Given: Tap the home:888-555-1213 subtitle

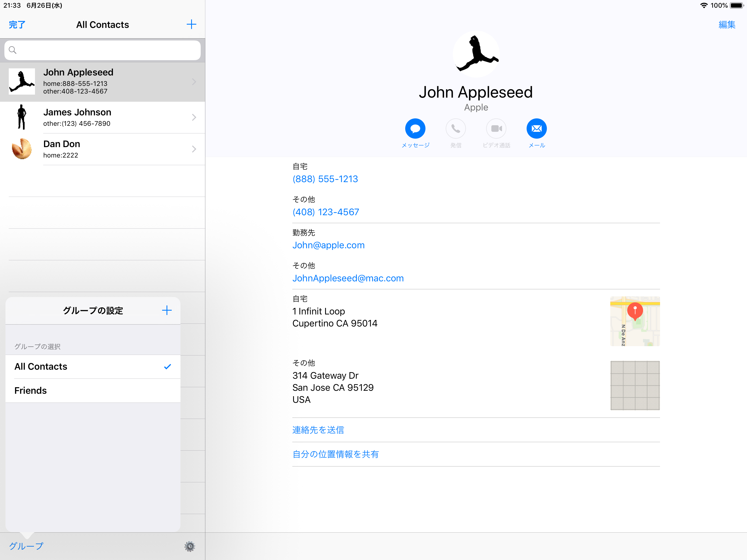Looking at the screenshot, I should coord(75,83).
